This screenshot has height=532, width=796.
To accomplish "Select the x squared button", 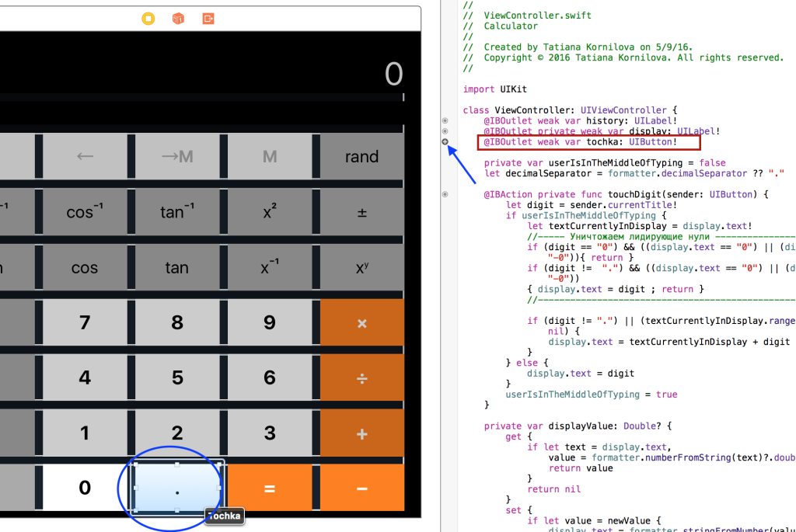I will tap(270, 212).
